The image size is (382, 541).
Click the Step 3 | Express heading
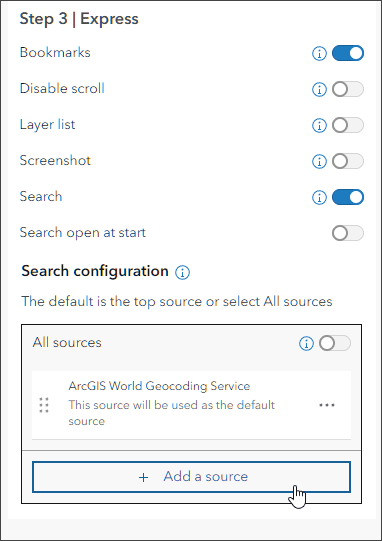(79, 19)
